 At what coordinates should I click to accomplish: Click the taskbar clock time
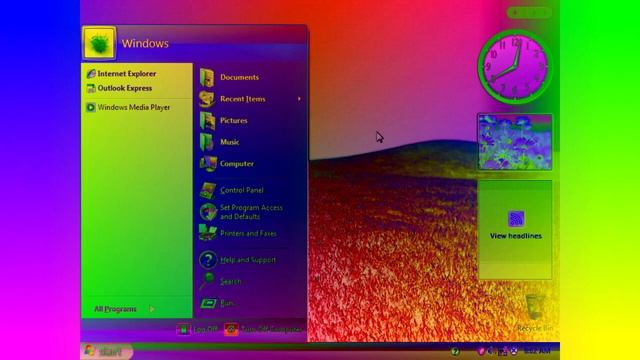click(537, 351)
